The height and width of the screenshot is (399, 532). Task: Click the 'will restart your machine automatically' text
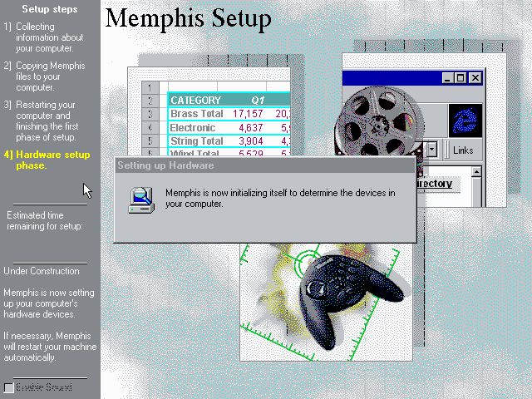coord(50,352)
